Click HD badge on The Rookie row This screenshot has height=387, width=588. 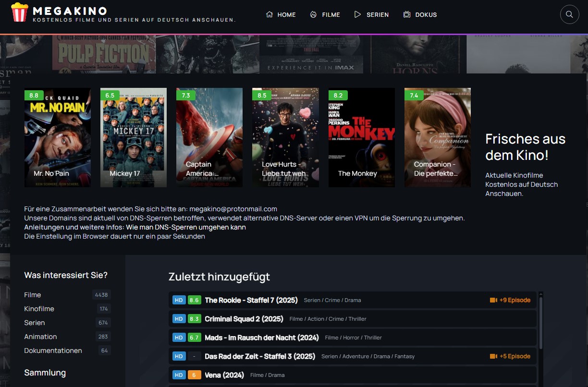click(179, 300)
